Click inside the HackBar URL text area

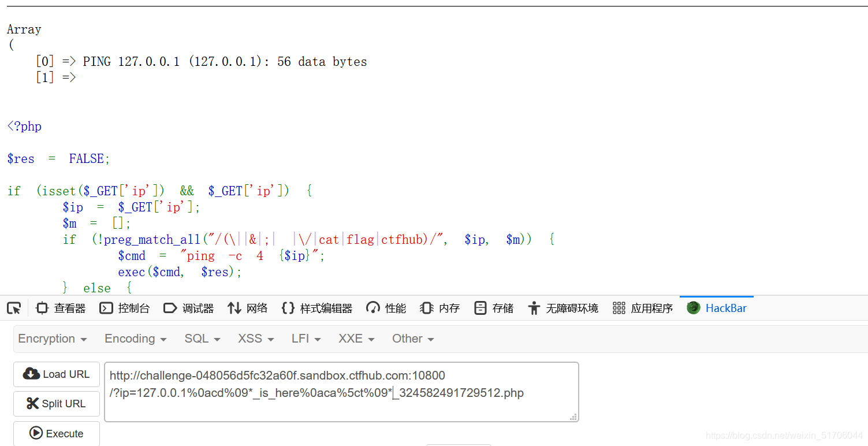click(341, 392)
